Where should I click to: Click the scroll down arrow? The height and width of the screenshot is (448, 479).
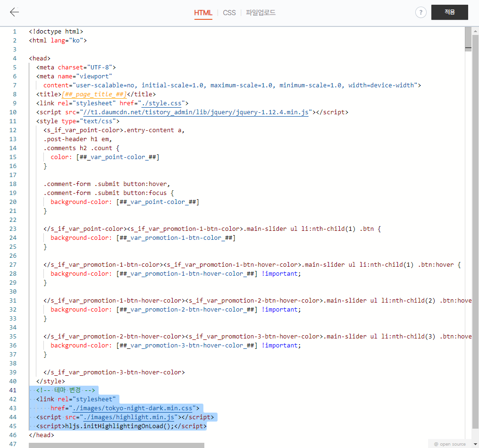475,444
